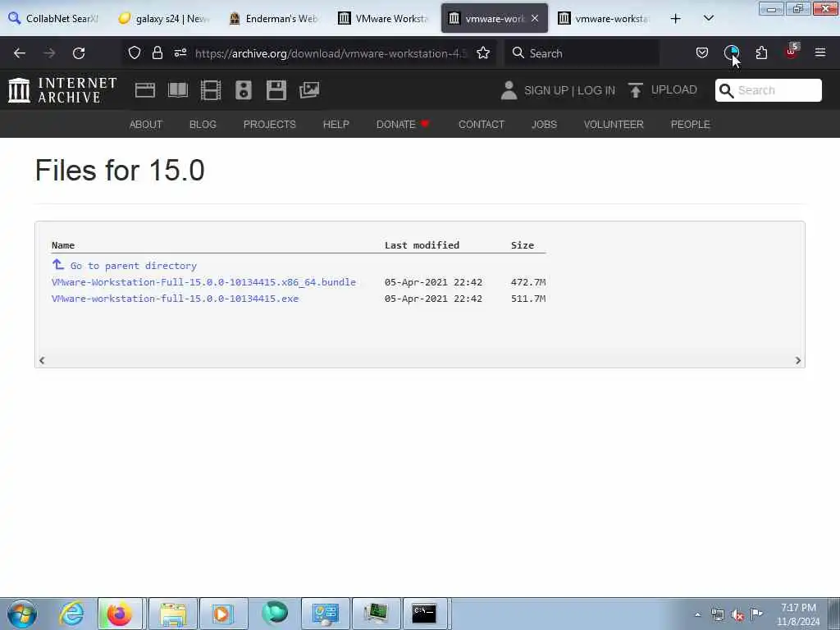Show hidden system tray icons
Screen dimensions: 840x630
697,615
